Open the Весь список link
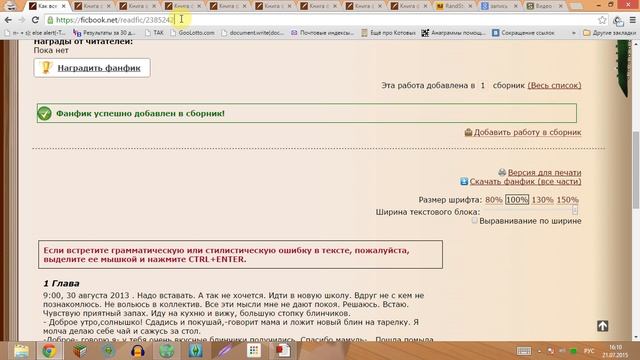Screen dimensions: 640x360 pos(554,85)
